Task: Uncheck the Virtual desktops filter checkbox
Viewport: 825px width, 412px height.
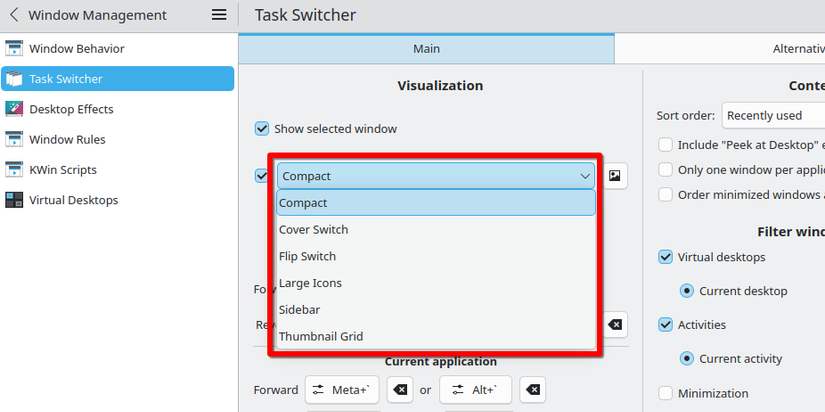Action: (666, 257)
